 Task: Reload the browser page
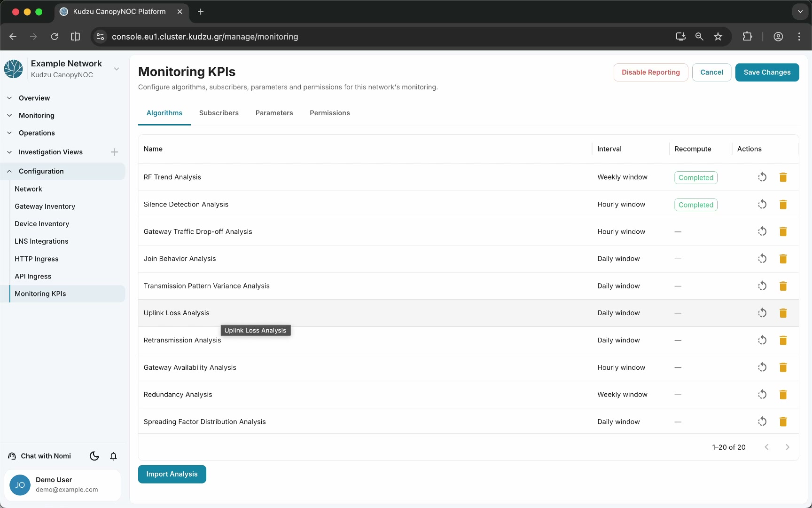(55, 37)
